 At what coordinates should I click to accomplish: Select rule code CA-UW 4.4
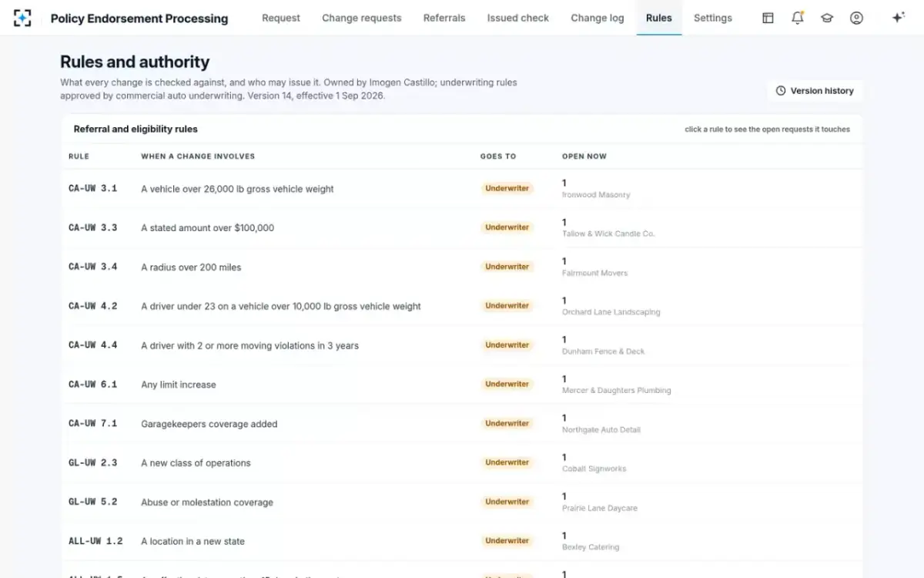tap(93, 345)
